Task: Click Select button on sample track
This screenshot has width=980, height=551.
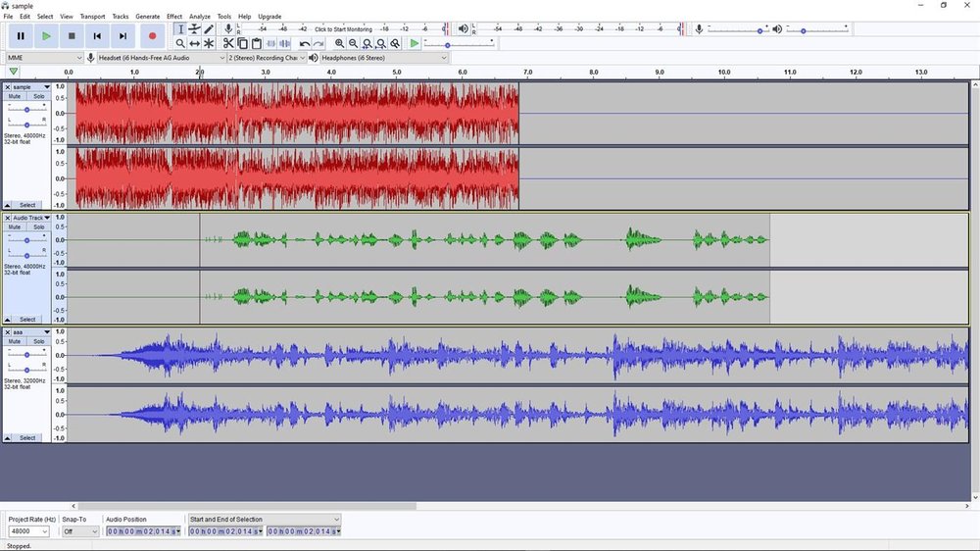Action: click(x=27, y=205)
